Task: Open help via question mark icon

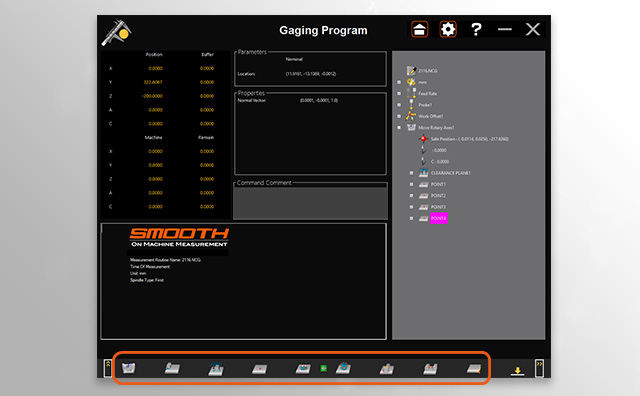Action: point(476,29)
